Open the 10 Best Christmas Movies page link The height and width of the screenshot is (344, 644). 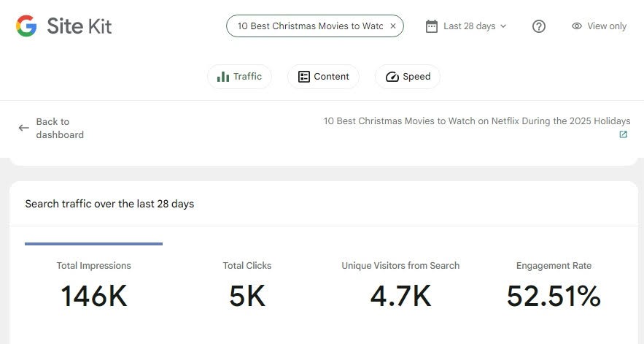(x=477, y=121)
